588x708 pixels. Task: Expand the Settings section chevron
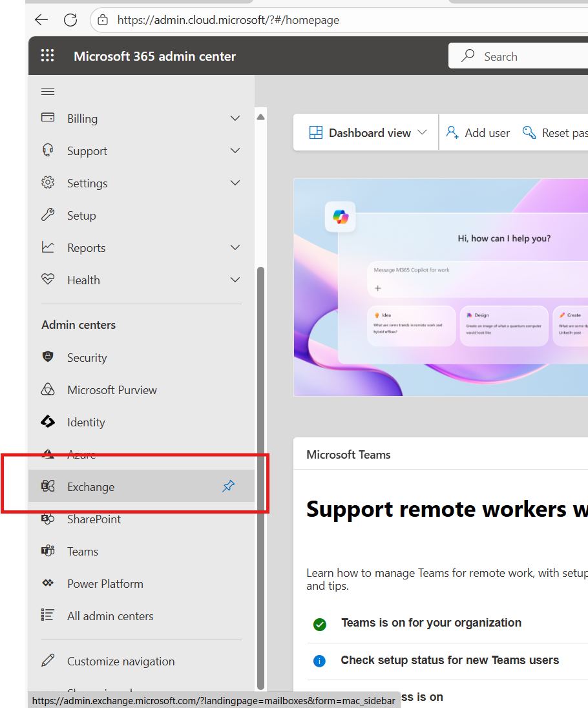tap(235, 183)
